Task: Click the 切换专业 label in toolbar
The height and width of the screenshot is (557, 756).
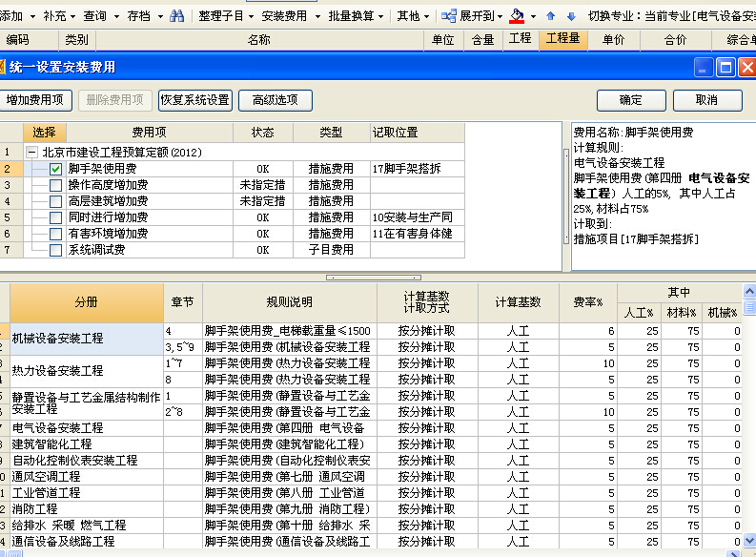Action: [610, 16]
